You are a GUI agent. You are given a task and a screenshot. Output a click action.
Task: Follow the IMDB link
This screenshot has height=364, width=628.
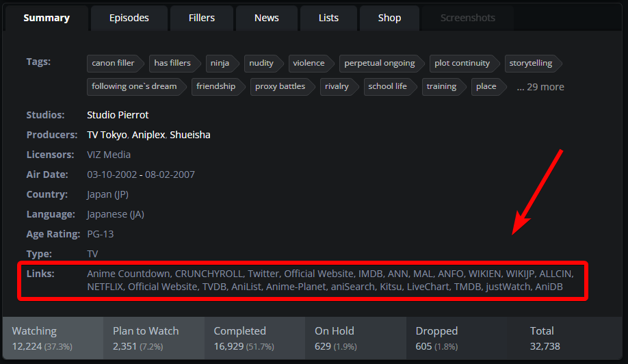pos(371,274)
